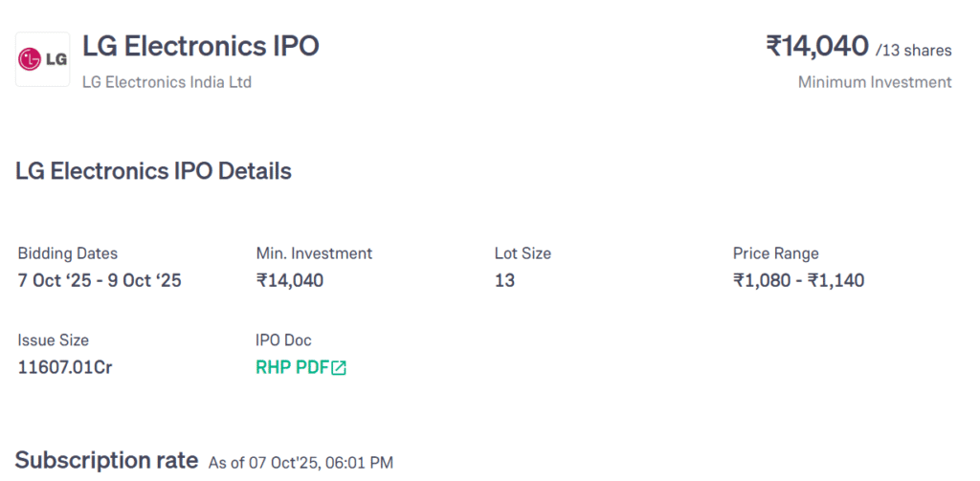Click the As of 07 Oct'25 timestamp
Image resolution: width=980 pixels, height=481 pixels.
(x=301, y=463)
